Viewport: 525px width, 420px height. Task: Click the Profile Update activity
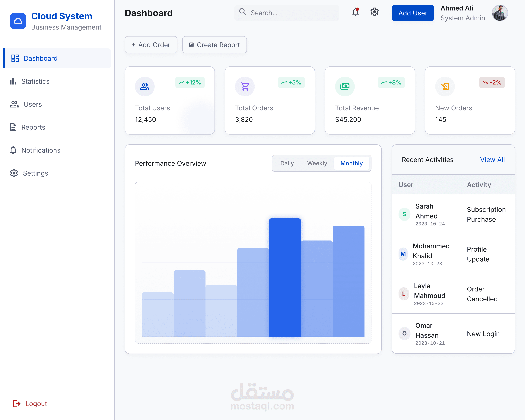point(478,254)
